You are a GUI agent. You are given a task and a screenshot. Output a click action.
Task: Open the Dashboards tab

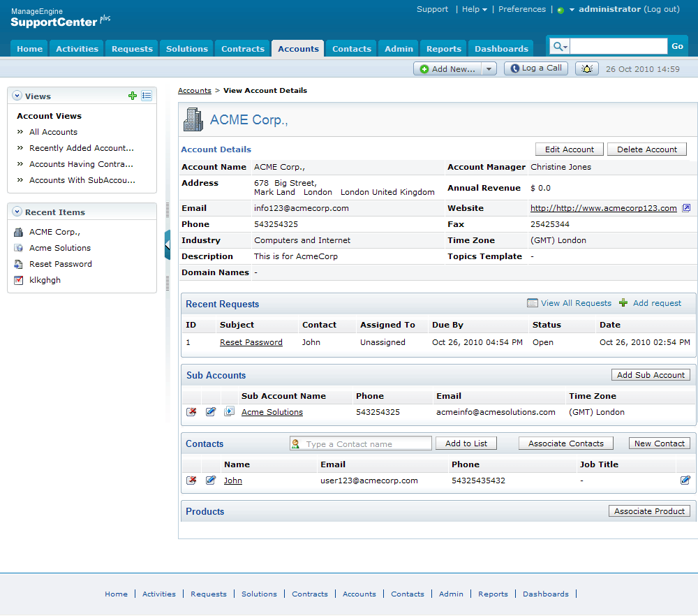[501, 49]
